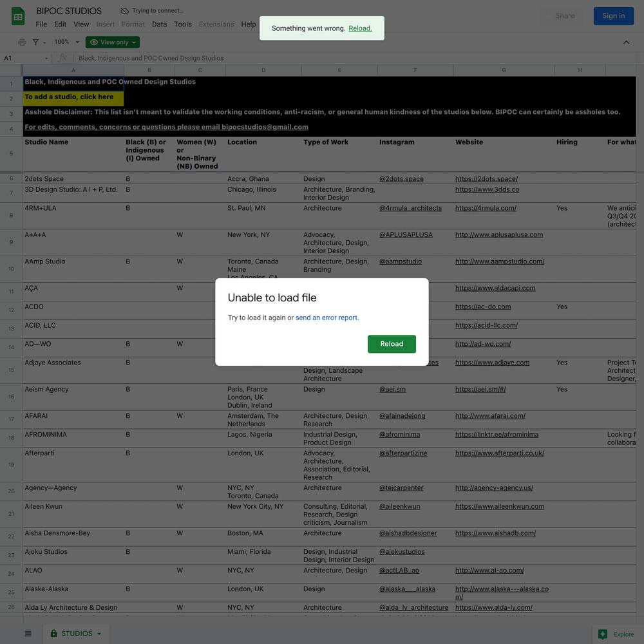644x644 pixels.
Task: Open the https://2dots.space/ website link
Action: pos(486,179)
